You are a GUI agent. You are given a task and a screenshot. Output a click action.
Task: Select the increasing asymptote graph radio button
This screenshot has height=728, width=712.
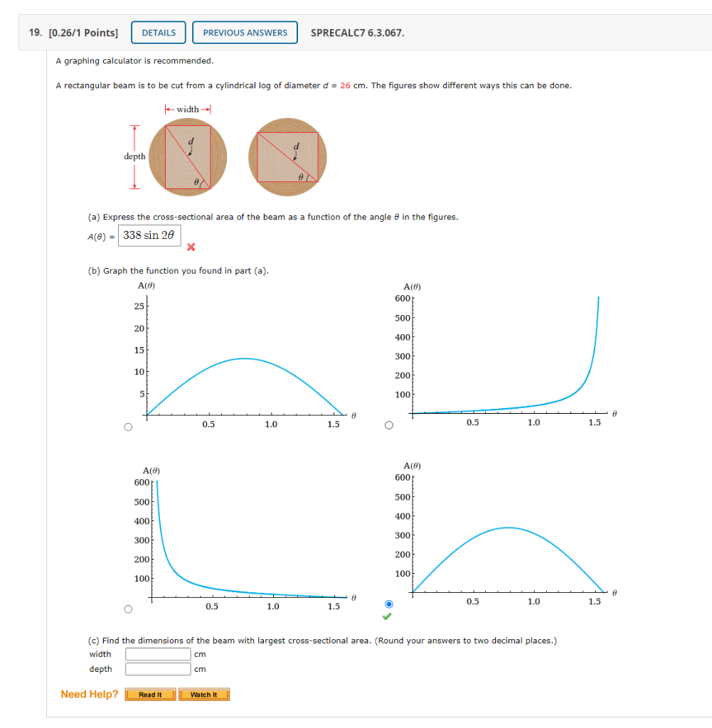coord(389,425)
